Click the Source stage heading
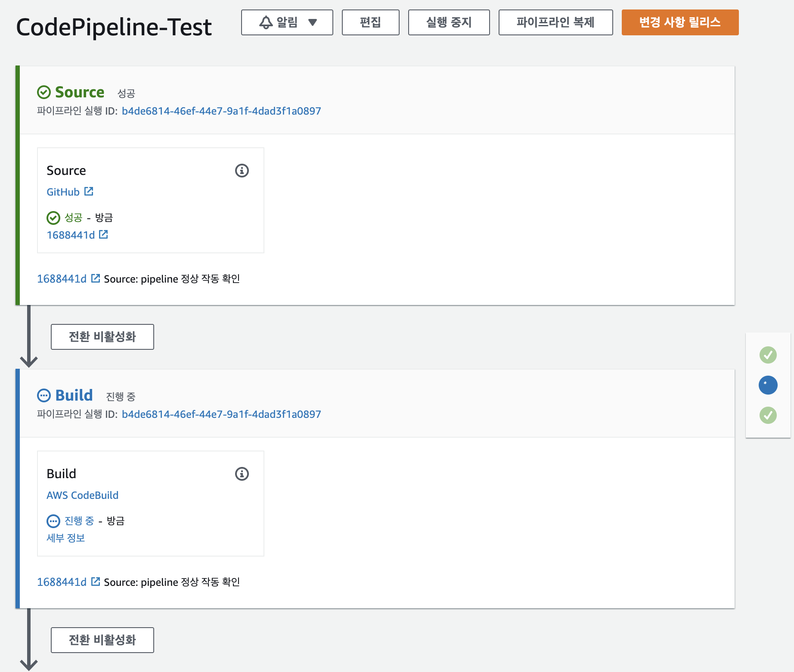This screenshot has width=794, height=672. coord(80,92)
